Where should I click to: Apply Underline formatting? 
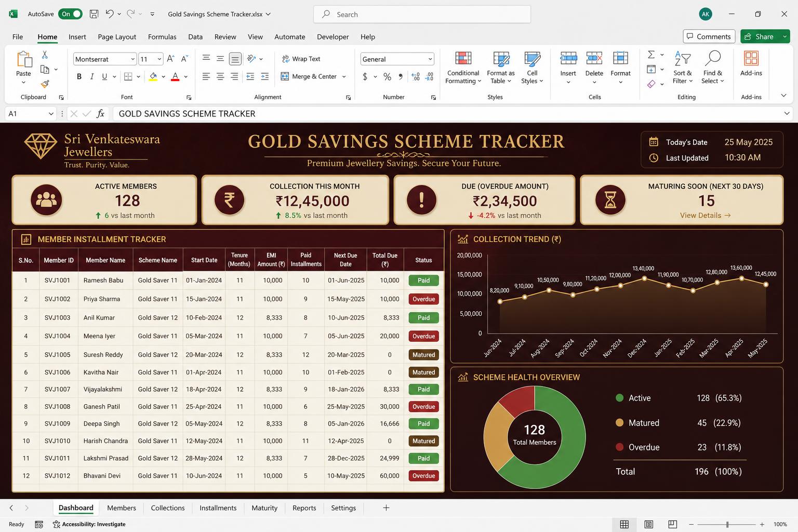(104, 76)
